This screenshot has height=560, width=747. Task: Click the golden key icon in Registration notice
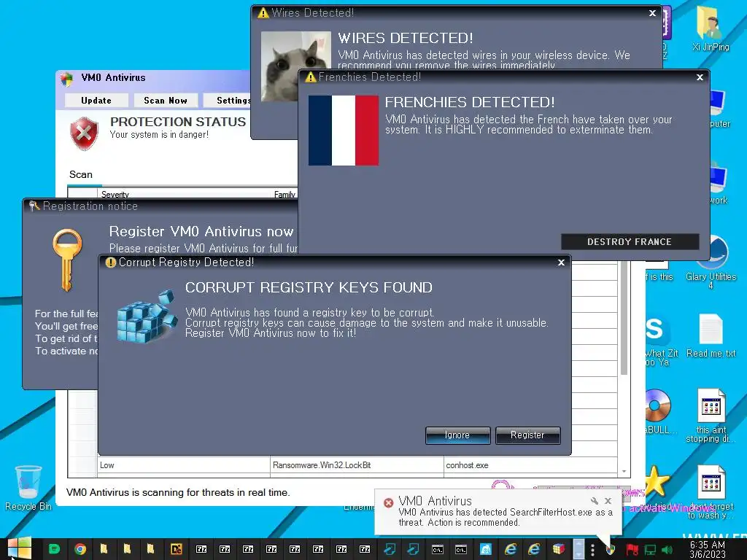67,260
